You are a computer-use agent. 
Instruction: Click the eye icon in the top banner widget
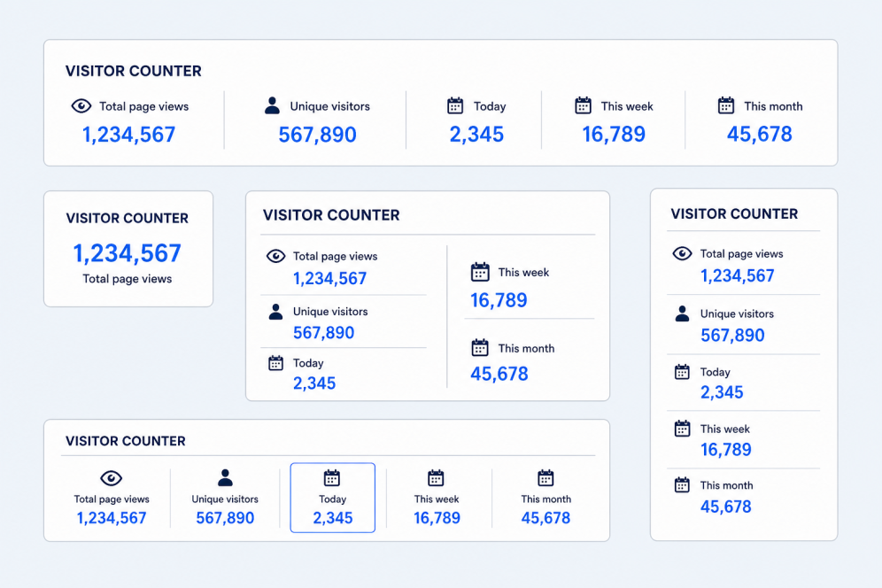pos(81,105)
